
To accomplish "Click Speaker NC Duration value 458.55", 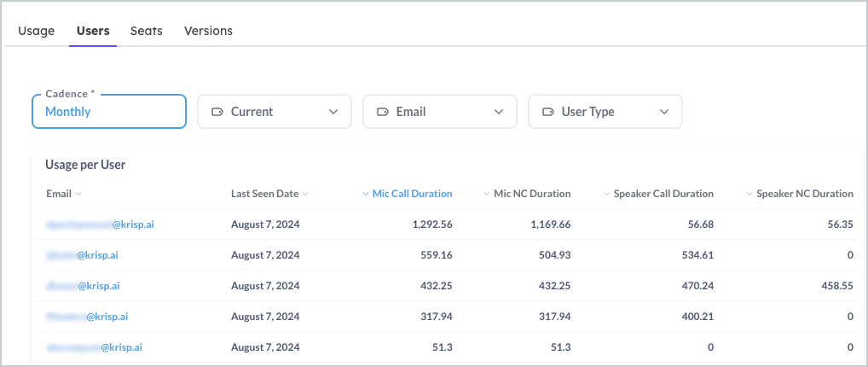I will (836, 286).
